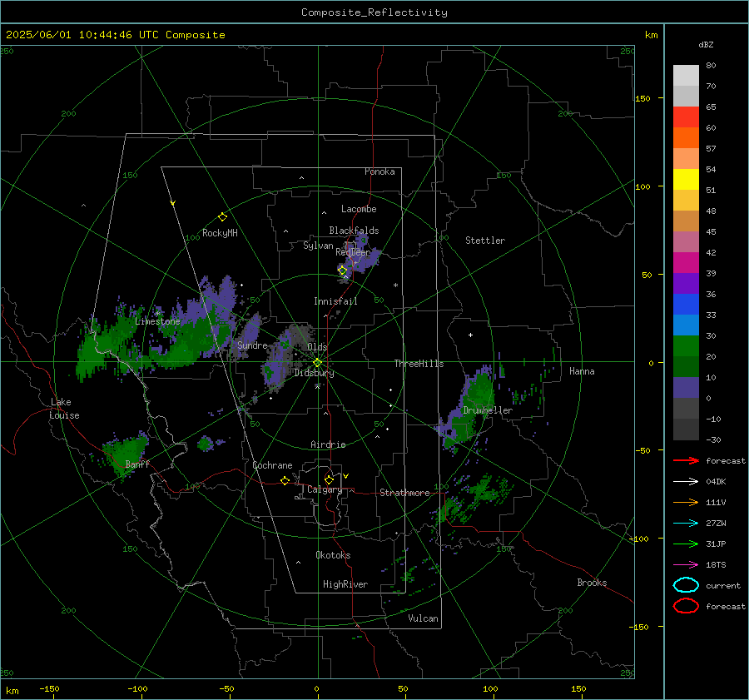Click the cyan current ellipse icon

click(686, 585)
